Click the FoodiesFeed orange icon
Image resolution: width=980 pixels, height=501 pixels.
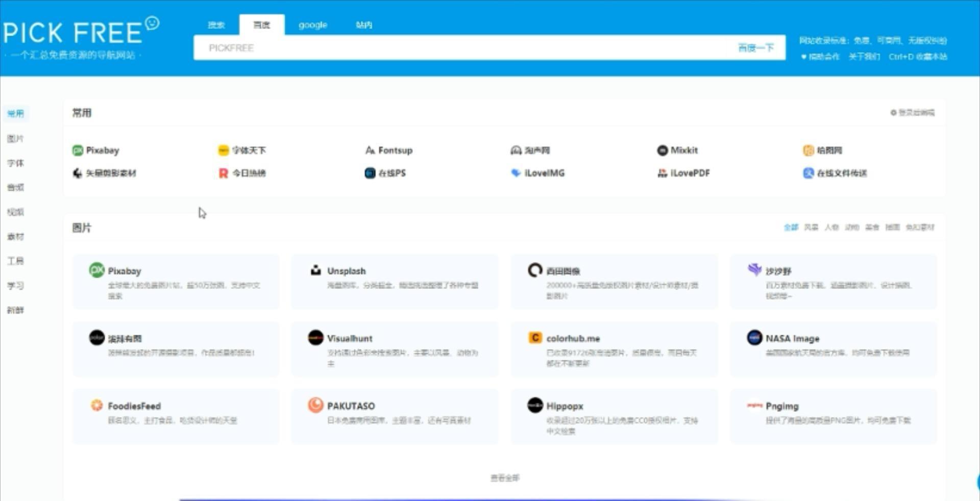point(97,405)
